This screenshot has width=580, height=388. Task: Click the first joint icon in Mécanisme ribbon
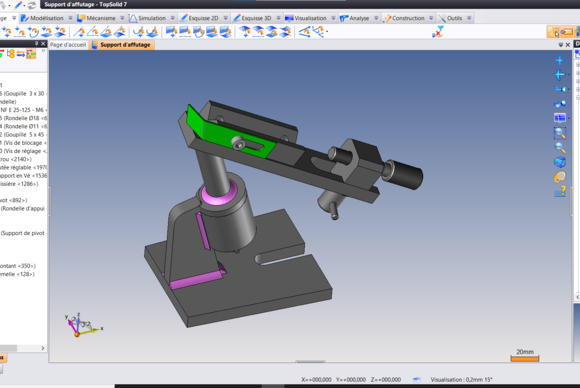pyautogui.click(x=7, y=32)
